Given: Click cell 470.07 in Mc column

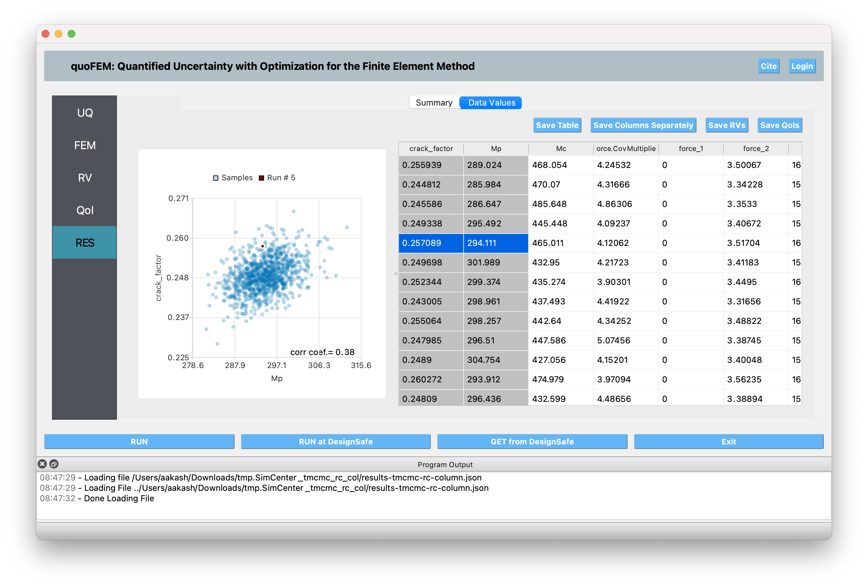Looking at the screenshot, I should pos(561,185).
